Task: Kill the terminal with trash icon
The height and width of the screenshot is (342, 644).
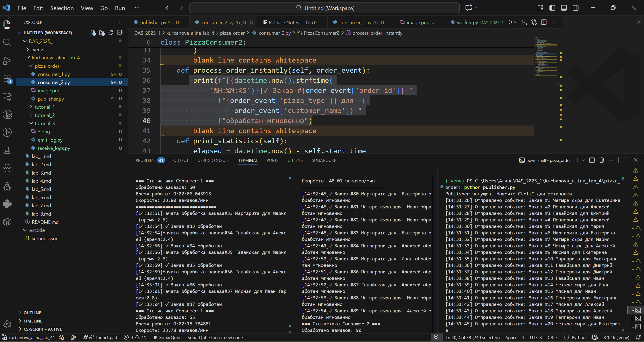Action: tap(601, 160)
